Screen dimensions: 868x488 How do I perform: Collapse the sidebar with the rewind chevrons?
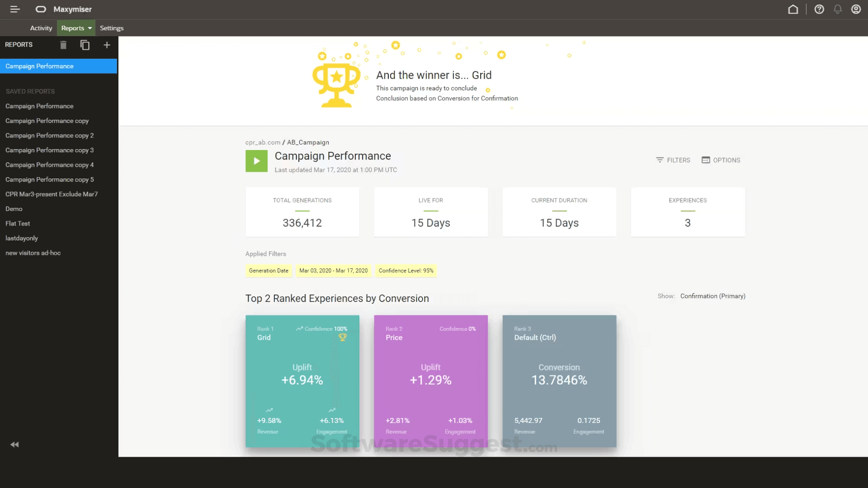(14, 445)
